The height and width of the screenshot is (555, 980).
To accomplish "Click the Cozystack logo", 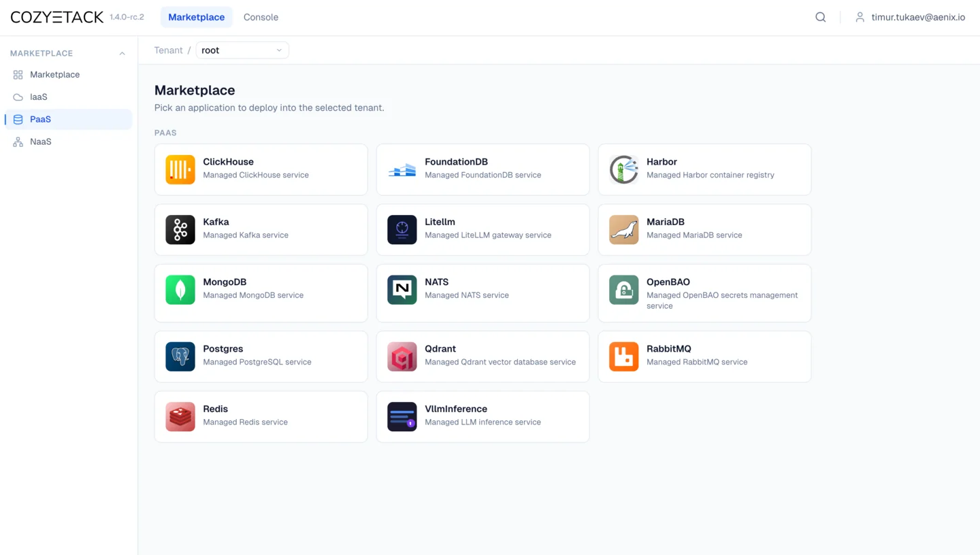I will click(57, 17).
